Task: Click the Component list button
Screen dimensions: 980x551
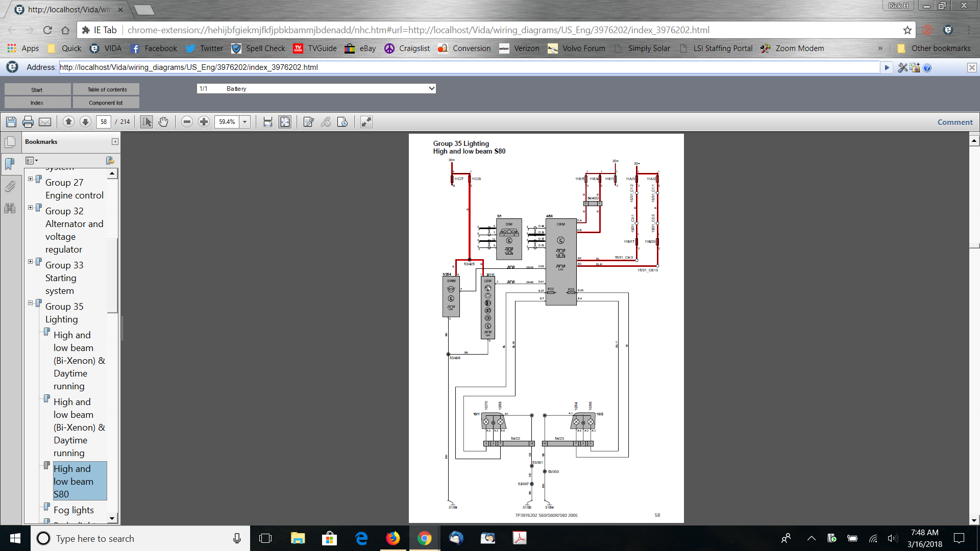Action: click(x=106, y=103)
